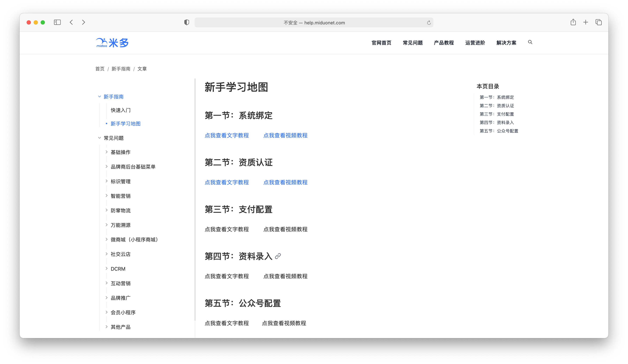Screen dimensions: 628x364
Task: Open 点我查看视频教程 under 第二节：资质认证
Action: [x=285, y=182]
